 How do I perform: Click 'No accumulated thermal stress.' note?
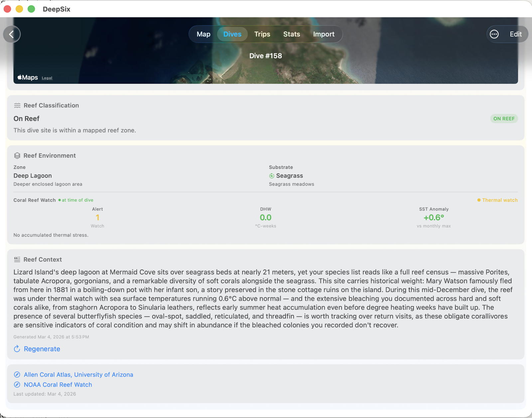(x=51, y=235)
